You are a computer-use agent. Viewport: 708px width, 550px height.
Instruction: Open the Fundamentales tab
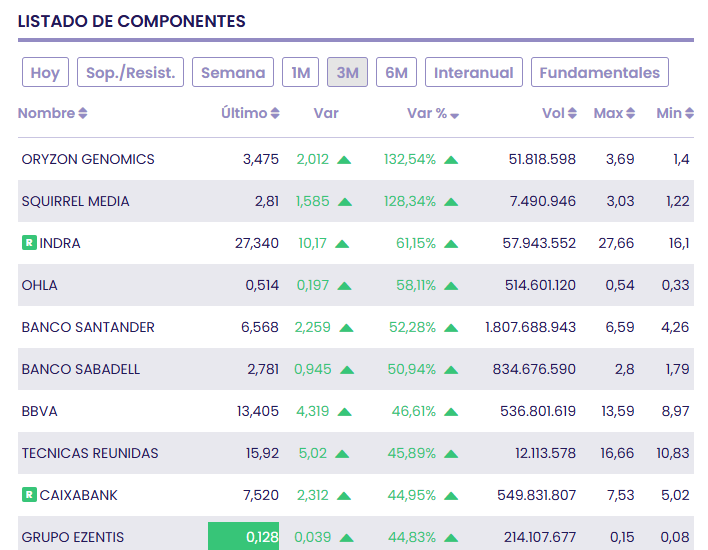pyautogui.click(x=600, y=72)
